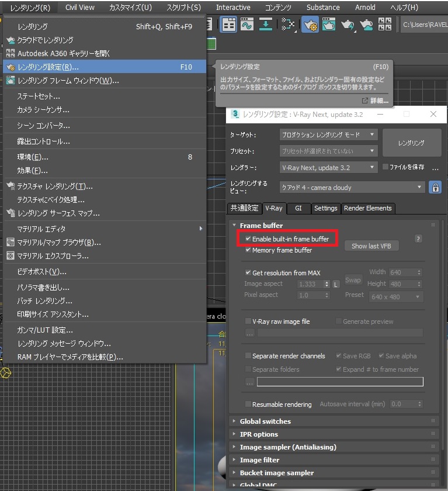The width and height of the screenshot is (448, 491).
Task: Open the Slate Material Editor node icon
Action: click(288, 25)
